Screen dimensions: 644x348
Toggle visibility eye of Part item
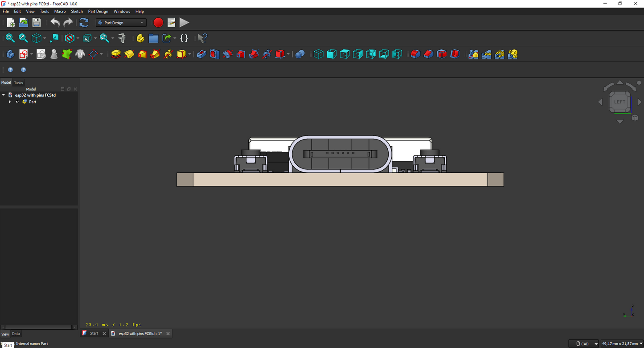pos(17,102)
